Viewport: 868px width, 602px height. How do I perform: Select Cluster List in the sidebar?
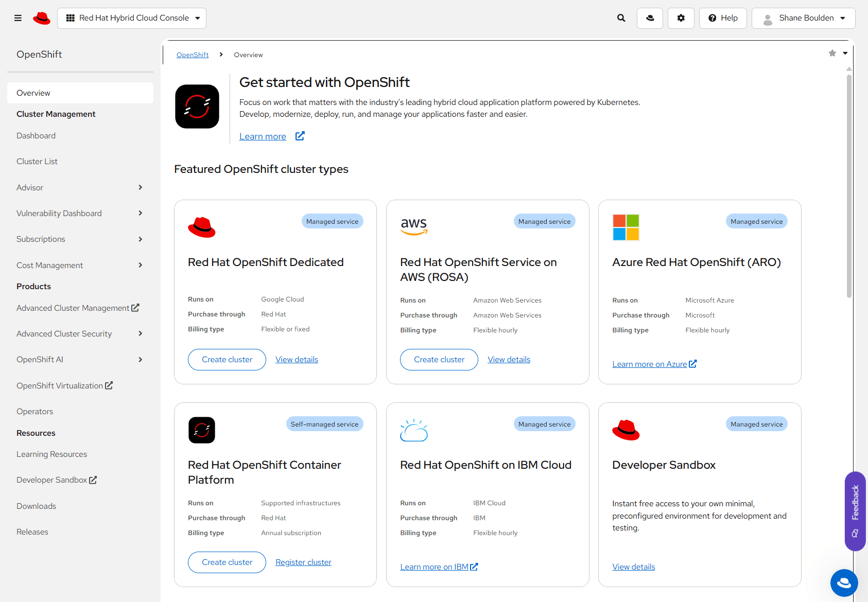37,162
